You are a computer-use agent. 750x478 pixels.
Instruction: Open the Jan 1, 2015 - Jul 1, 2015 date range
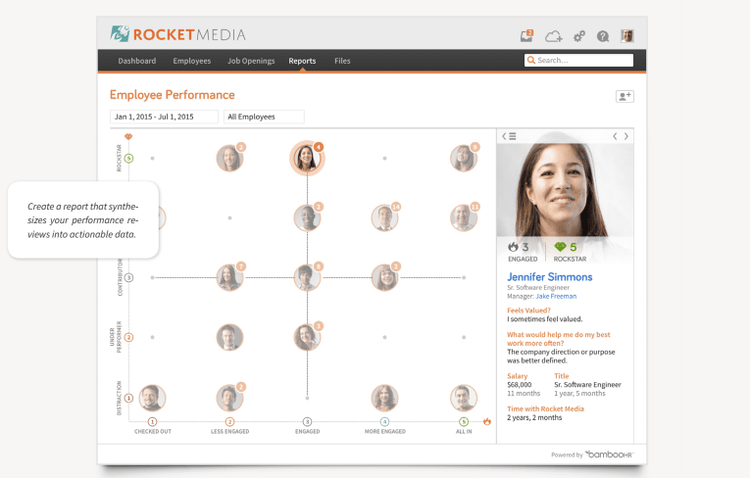pos(164,117)
